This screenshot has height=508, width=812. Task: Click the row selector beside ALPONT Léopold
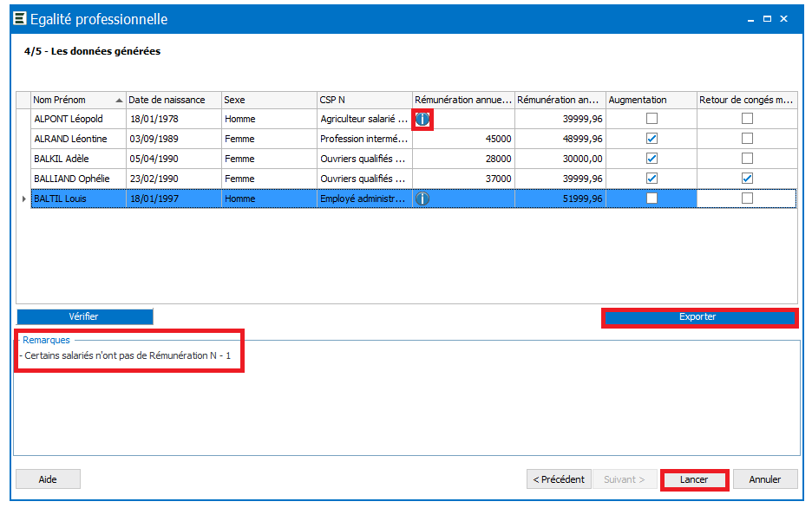point(23,119)
